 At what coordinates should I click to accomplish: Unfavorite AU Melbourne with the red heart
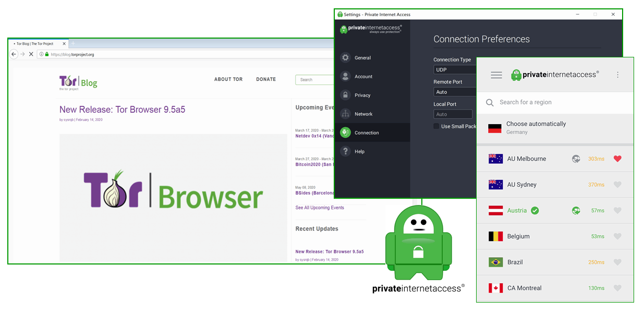[x=617, y=159]
